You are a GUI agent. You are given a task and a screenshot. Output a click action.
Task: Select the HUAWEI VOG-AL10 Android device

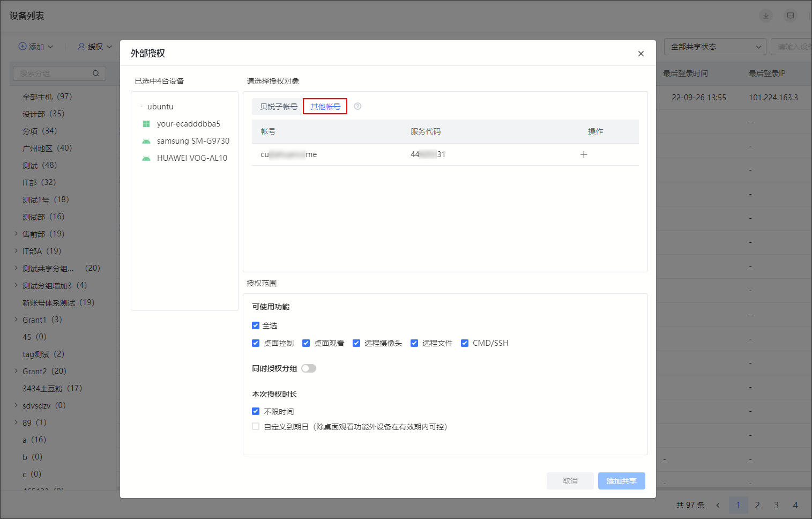(191, 158)
